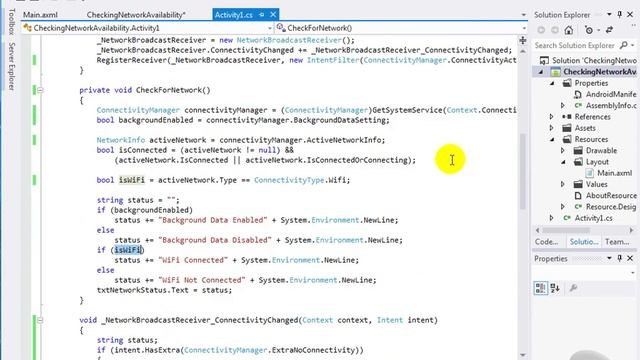The image size is (640, 360).
Task: Close the Properties panel
Action: click(x=630, y=258)
